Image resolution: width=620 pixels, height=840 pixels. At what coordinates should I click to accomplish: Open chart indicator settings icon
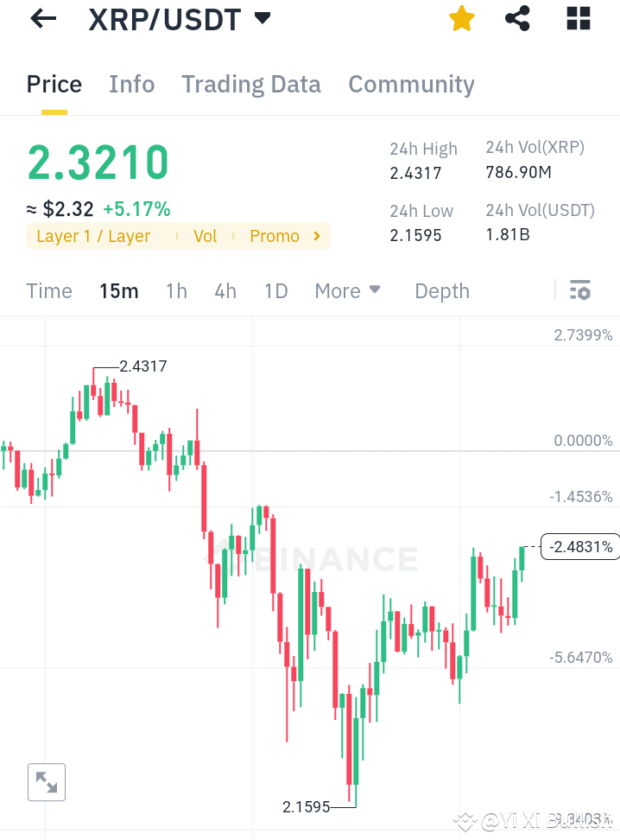pyautogui.click(x=579, y=290)
